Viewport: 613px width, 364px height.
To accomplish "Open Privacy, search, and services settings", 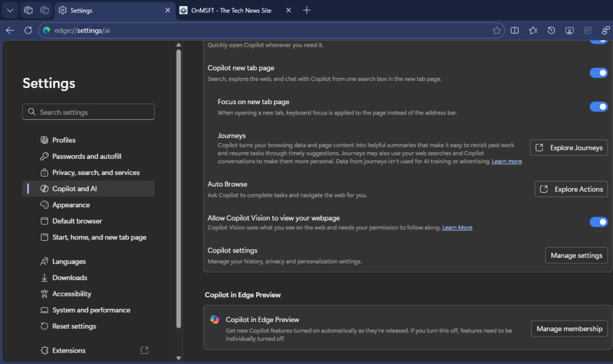I will [96, 172].
